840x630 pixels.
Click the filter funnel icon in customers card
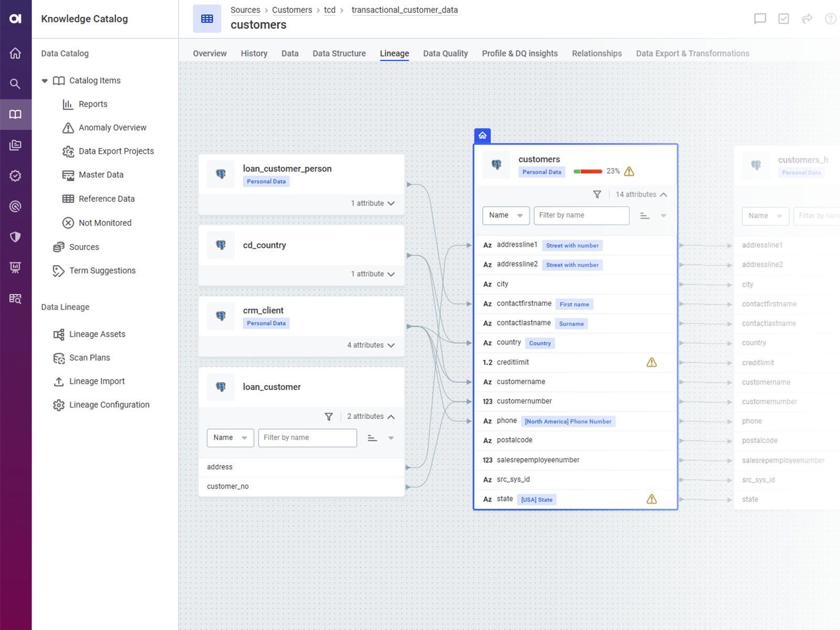[597, 195]
